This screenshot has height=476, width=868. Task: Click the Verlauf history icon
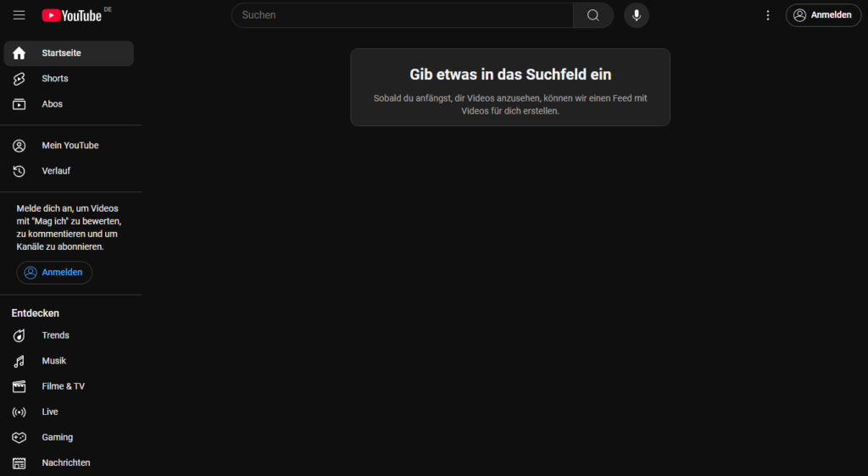19,171
